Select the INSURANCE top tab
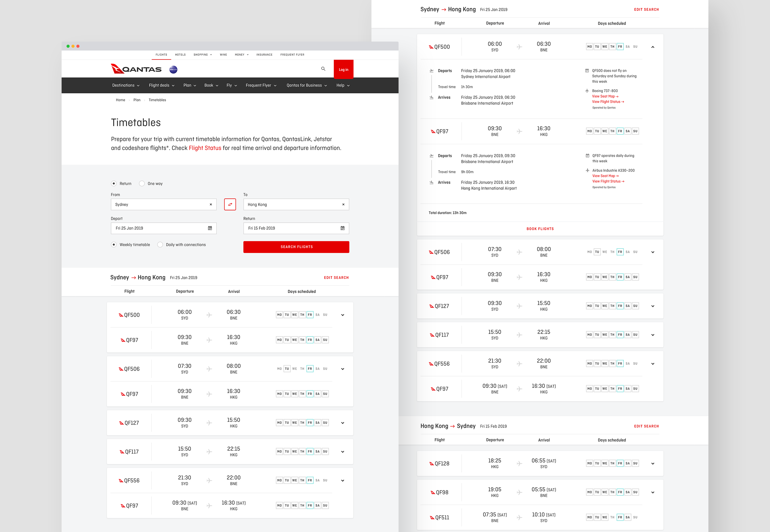Screen dimensions: 770x532 (x=264, y=55)
